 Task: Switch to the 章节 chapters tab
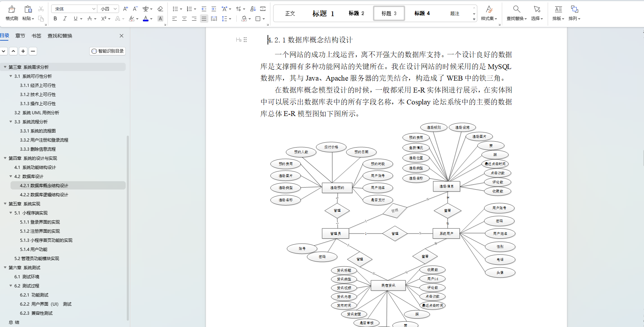pos(20,35)
